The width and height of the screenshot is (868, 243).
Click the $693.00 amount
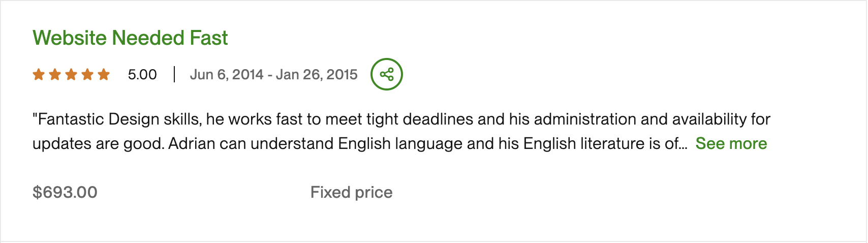(65, 192)
